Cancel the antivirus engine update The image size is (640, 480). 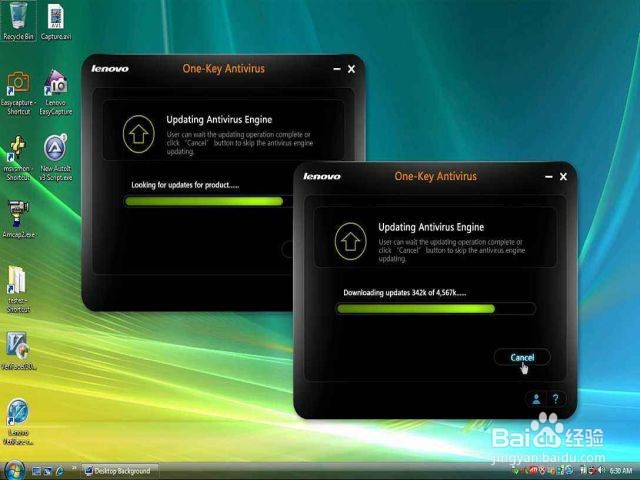[x=522, y=358]
